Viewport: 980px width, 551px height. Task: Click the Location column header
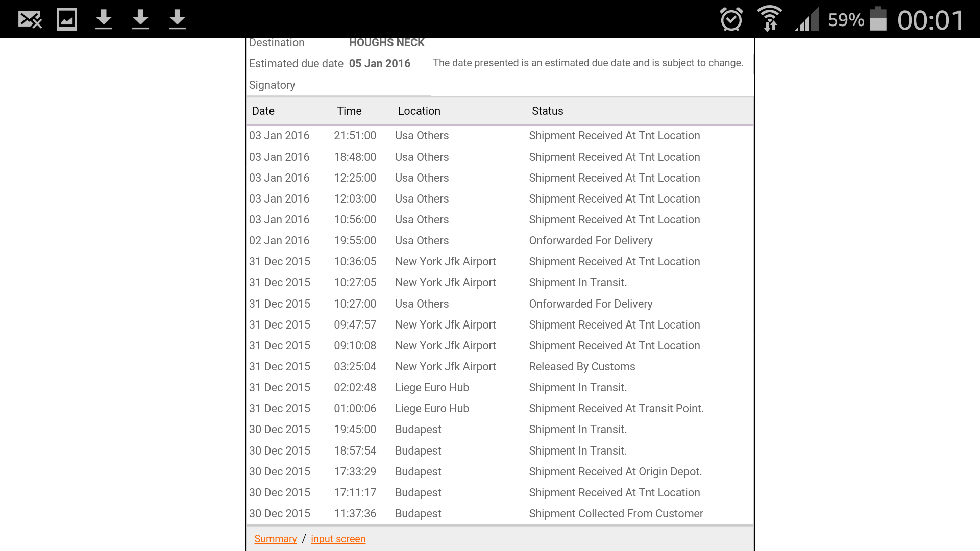(419, 111)
